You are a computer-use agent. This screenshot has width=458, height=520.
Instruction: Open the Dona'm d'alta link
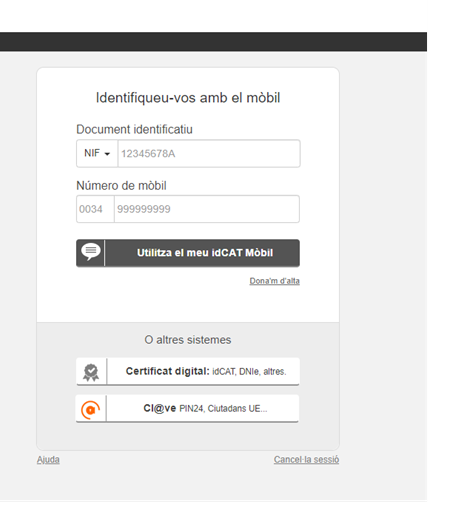coord(275,281)
